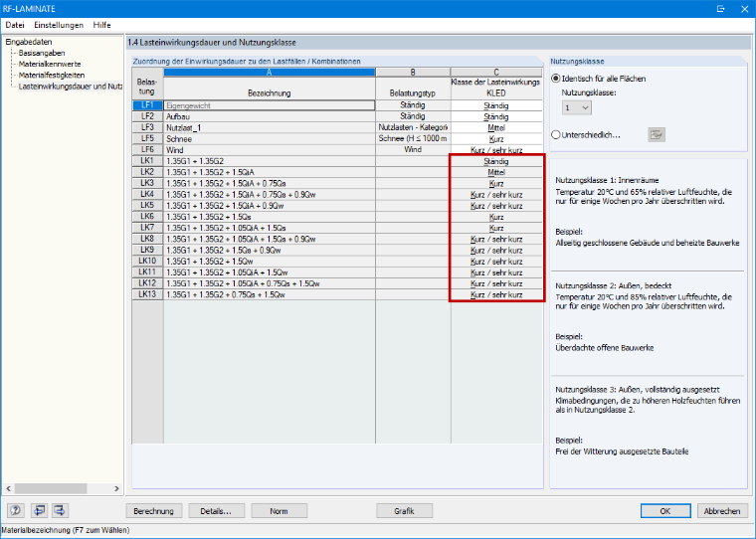Select 'Unterschiedlich...' radio button
The width and height of the screenshot is (756, 539).
click(556, 135)
